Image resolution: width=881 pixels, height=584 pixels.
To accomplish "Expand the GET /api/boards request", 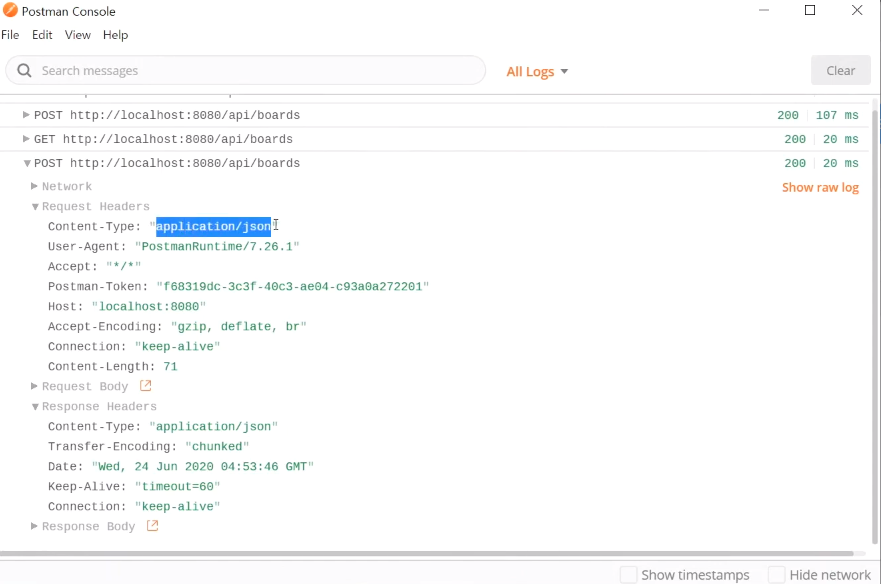I will (x=26, y=139).
